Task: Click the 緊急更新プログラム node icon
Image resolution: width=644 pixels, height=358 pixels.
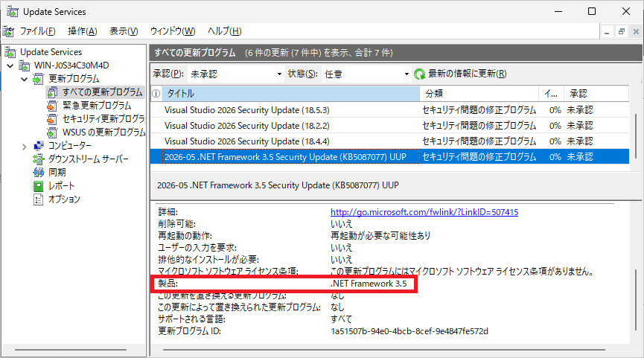Action: (x=52, y=106)
